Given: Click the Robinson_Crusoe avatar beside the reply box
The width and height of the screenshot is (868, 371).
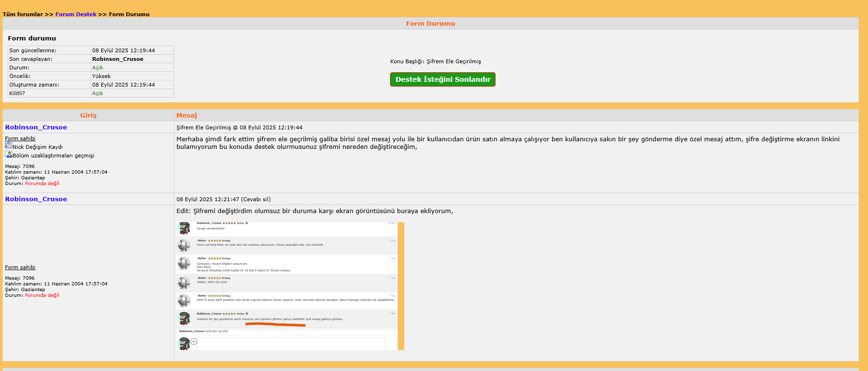Looking at the screenshot, I should [x=184, y=343].
